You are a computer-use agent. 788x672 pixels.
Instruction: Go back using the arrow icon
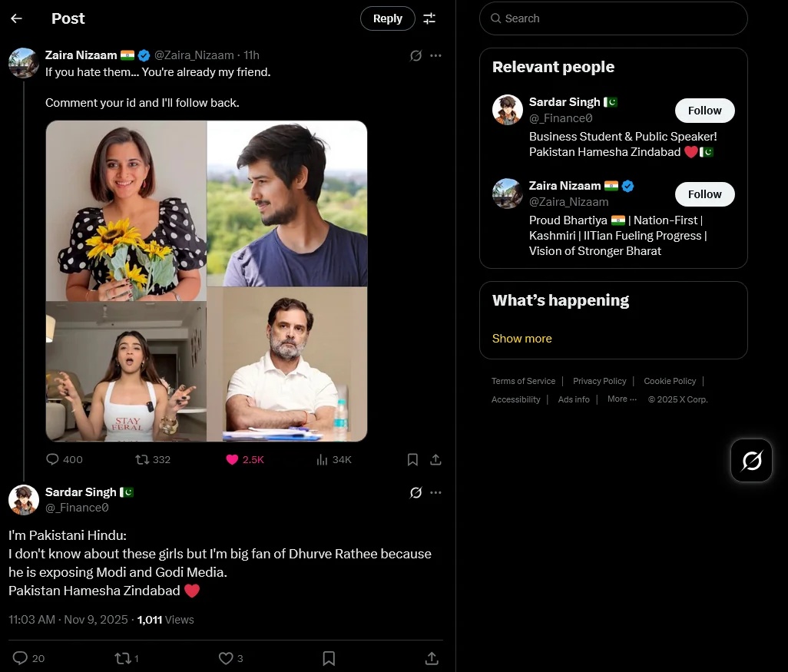click(x=17, y=18)
